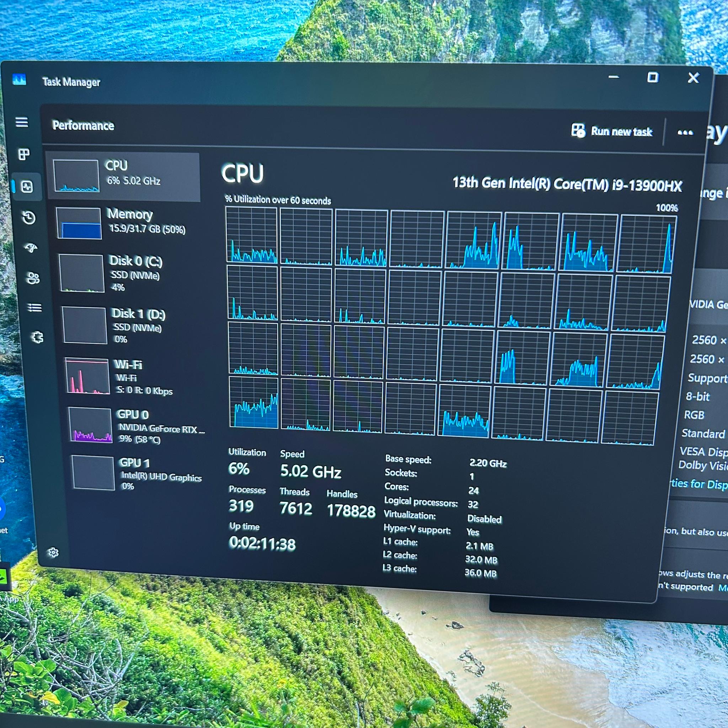Select the Performance page icon
This screenshot has height=728, width=728.
pyautogui.click(x=27, y=187)
